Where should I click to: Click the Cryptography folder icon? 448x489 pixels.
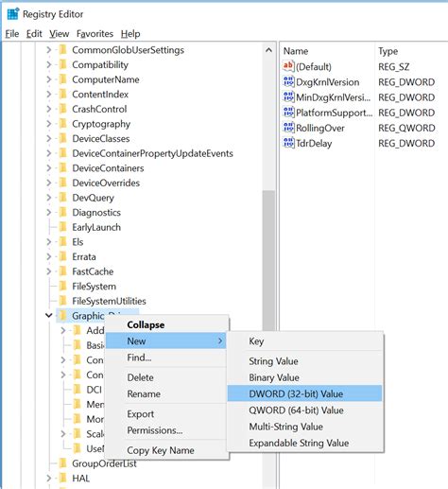[63, 124]
